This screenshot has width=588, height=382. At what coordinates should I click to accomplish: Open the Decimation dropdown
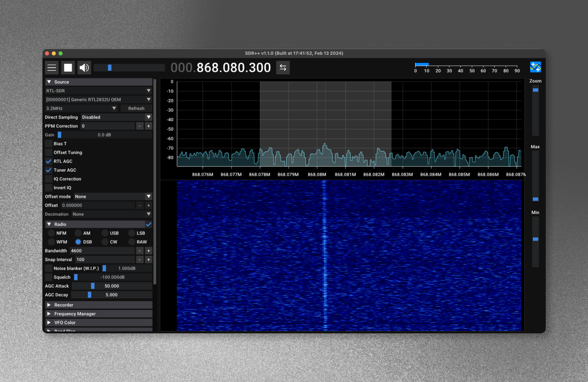coord(112,214)
